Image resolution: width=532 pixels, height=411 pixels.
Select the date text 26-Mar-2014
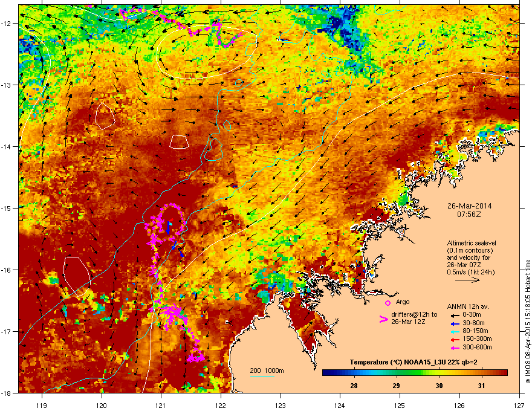469,206
